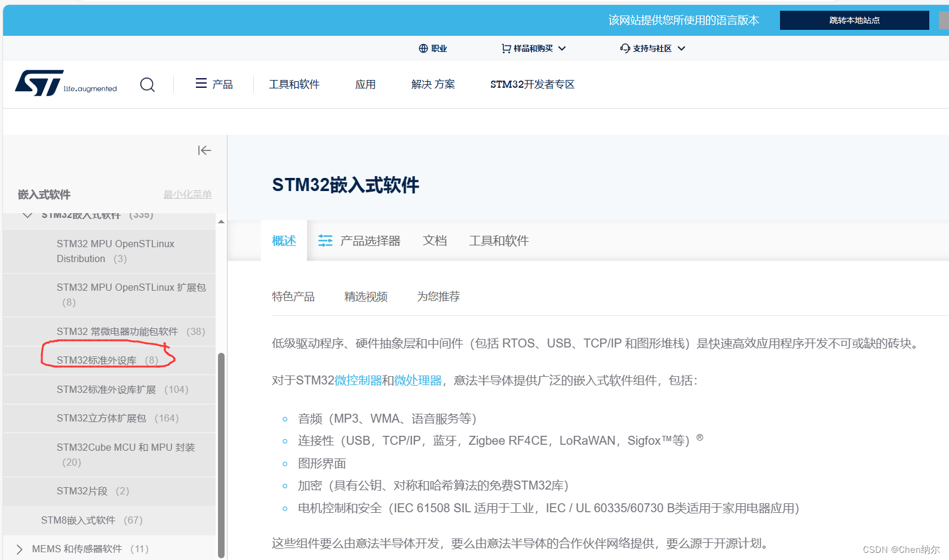Viewport: 949px width, 560px height.
Task: Click the sidebar scroll-up arrow
Action: pyautogui.click(x=221, y=221)
